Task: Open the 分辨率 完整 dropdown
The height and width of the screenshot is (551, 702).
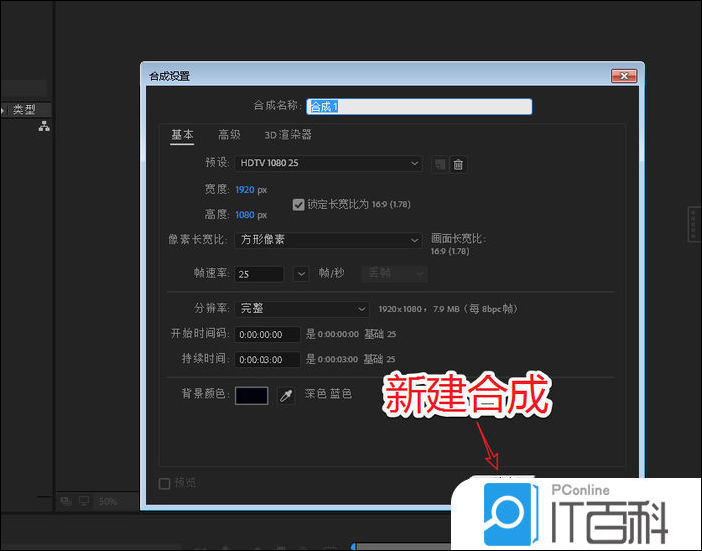Action: click(x=302, y=308)
